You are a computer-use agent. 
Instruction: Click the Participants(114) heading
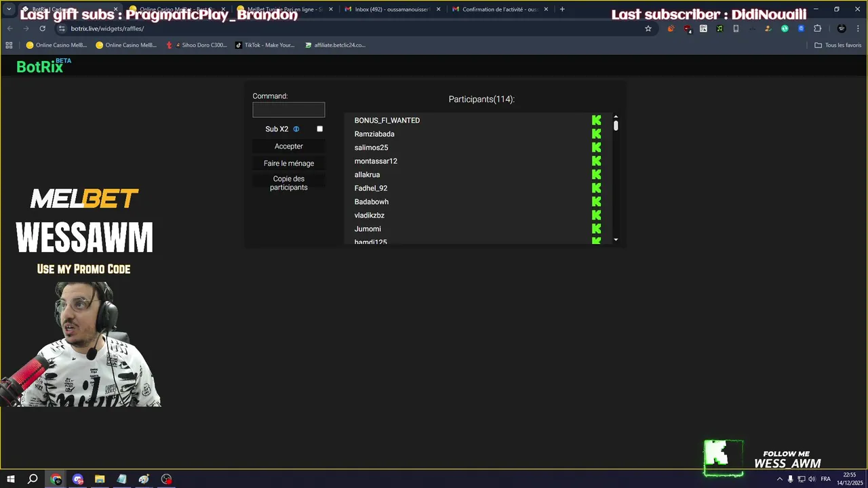click(481, 99)
